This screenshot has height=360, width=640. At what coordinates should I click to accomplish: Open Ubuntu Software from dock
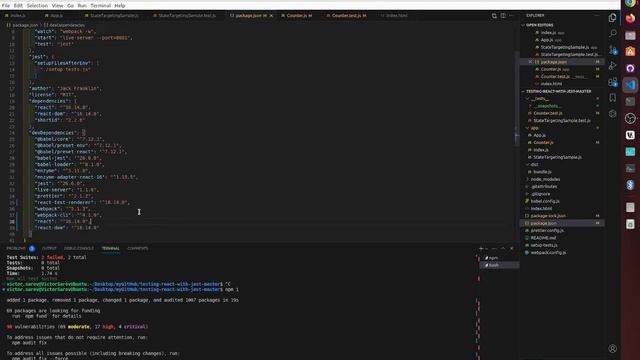click(630, 51)
